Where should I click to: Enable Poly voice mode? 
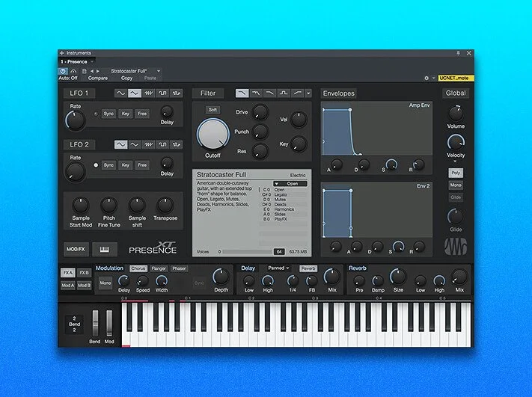tap(456, 173)
